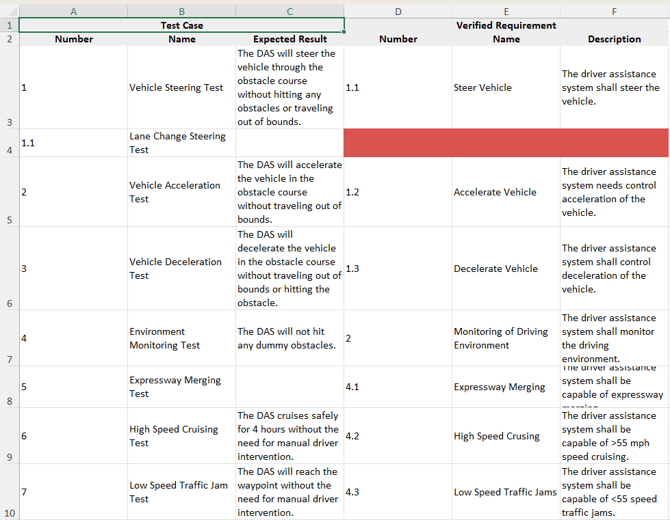Select row 6 header

(9, 268)
